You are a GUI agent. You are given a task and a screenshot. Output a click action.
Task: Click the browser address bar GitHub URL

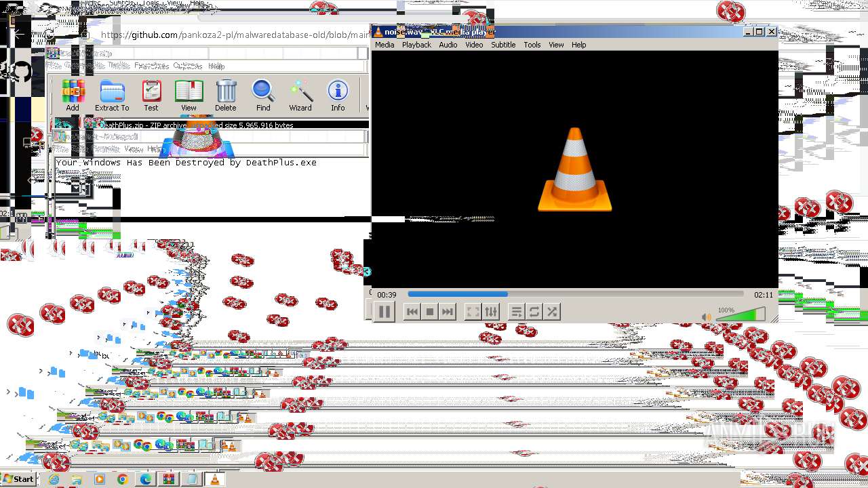click(x=234, y=35)
